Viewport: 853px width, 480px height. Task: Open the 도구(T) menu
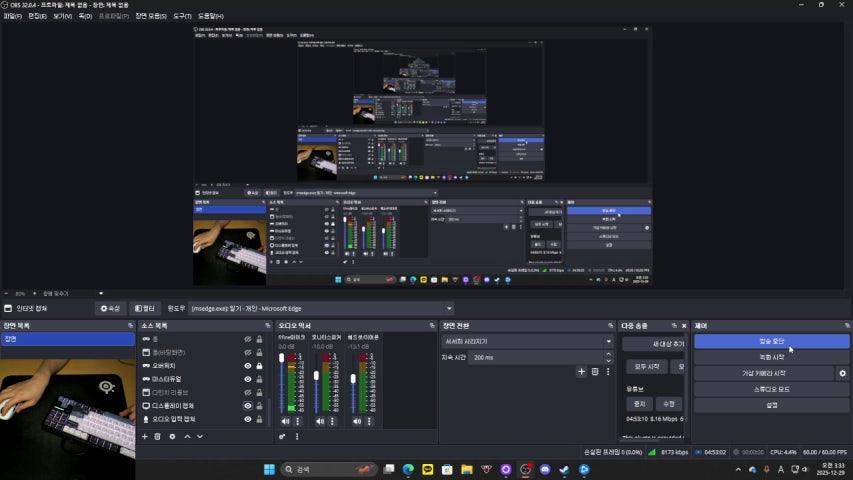pos(183,17)
